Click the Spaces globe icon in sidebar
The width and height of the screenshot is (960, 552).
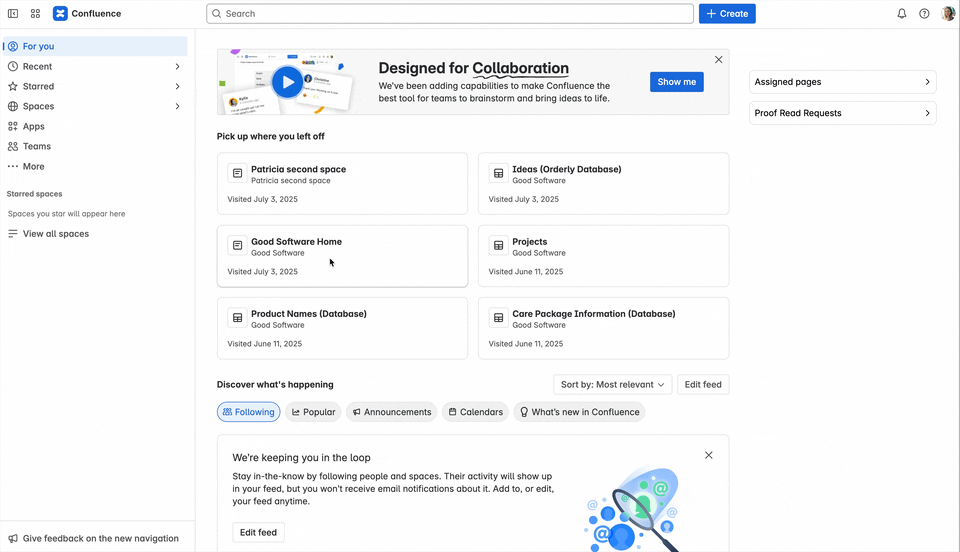13,106
